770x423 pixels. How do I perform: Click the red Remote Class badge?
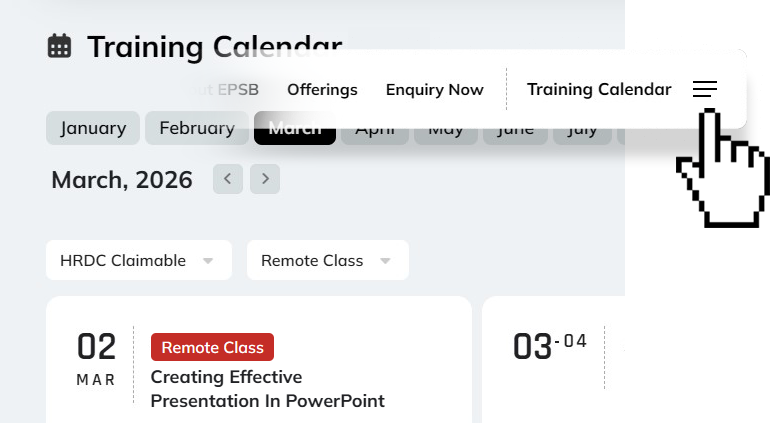pos(212,347)
